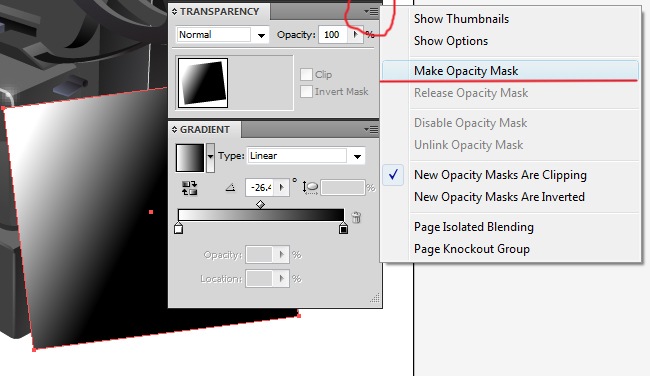
Task: Click the gradient midpoint diamond
Action: [x=260, y=204]
